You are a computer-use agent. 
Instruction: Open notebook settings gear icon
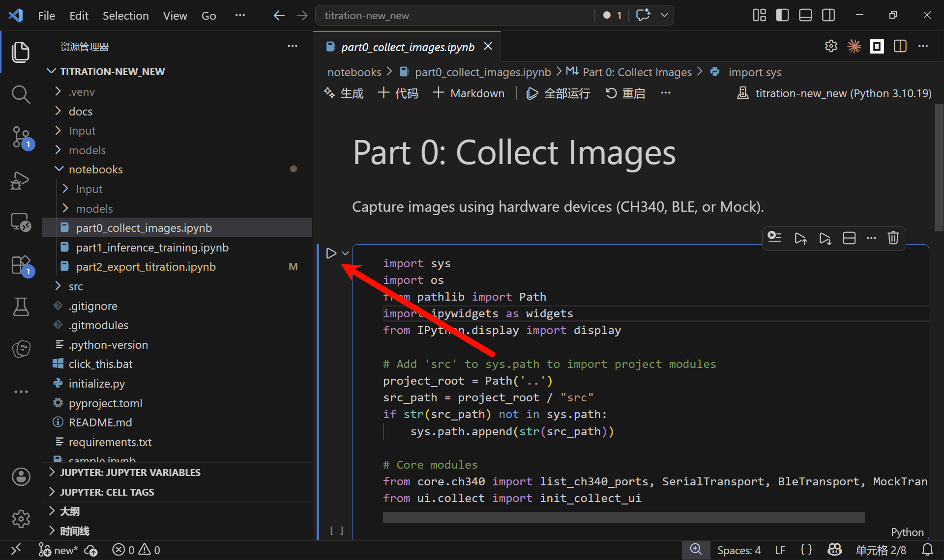pos(831,46)
